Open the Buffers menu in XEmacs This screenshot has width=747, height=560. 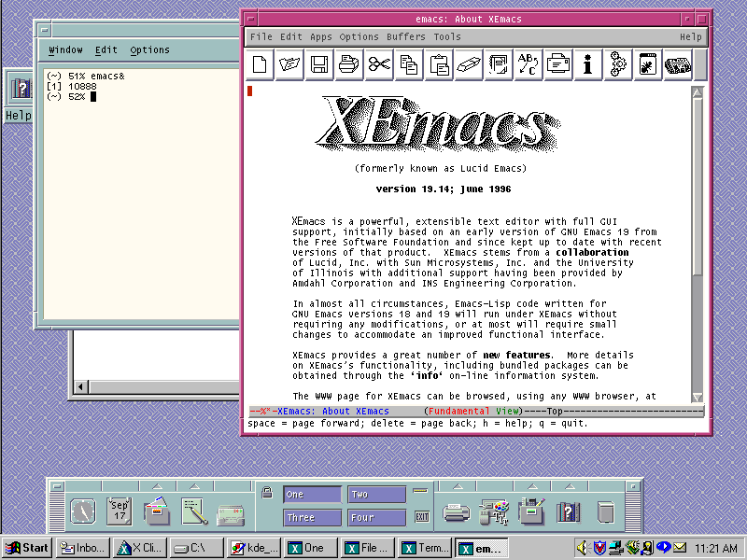coord(406,36)
